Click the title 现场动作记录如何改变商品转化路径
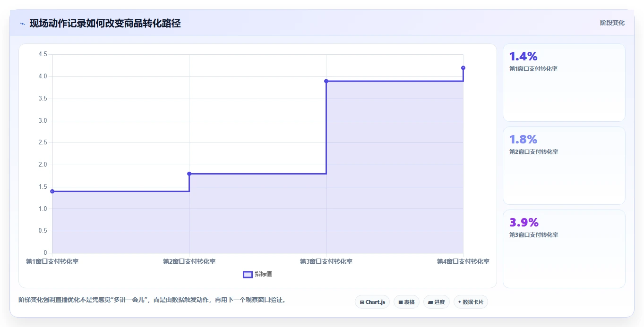This screenshot has width=644, height=327. pos(105,24)
